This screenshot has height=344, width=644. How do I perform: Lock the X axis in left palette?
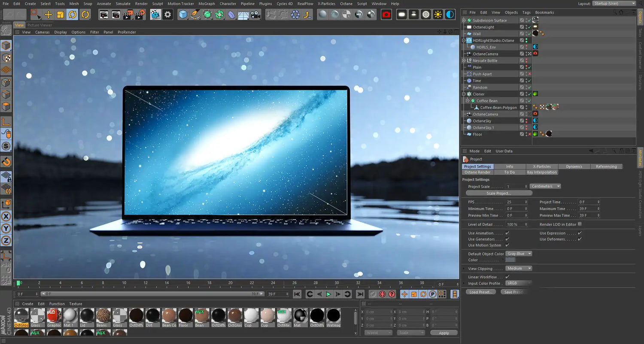(6, 217)
